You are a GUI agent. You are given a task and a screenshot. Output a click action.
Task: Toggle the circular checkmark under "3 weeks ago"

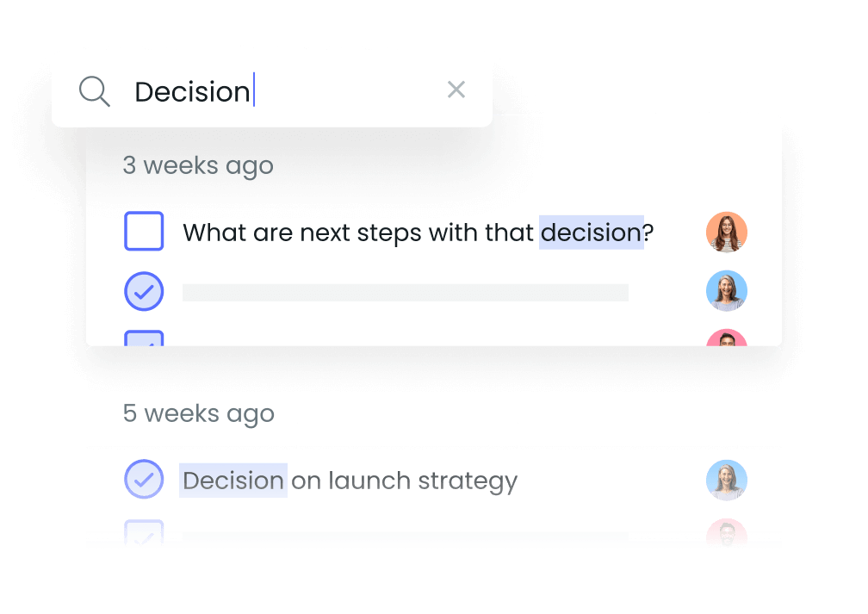[x=144, y=292]
